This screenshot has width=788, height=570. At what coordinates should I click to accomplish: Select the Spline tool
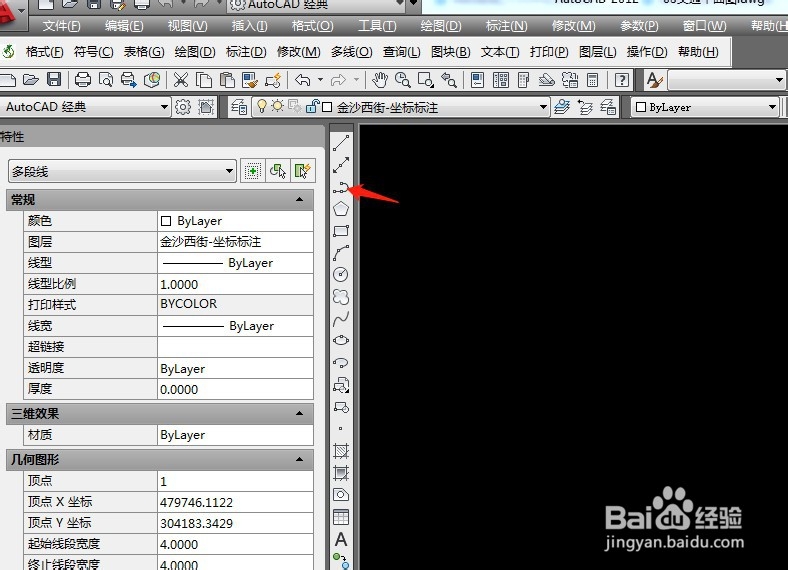click(341, 319)
